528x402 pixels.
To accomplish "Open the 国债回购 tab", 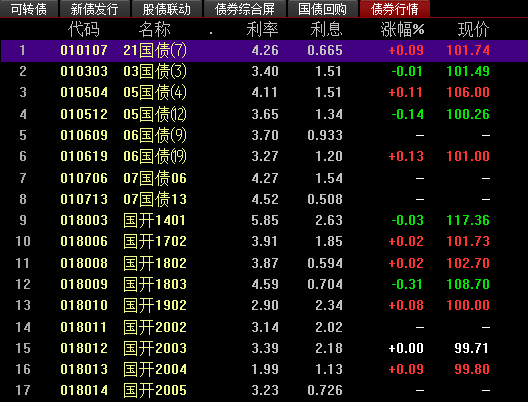I will click(x=323, y=9).
